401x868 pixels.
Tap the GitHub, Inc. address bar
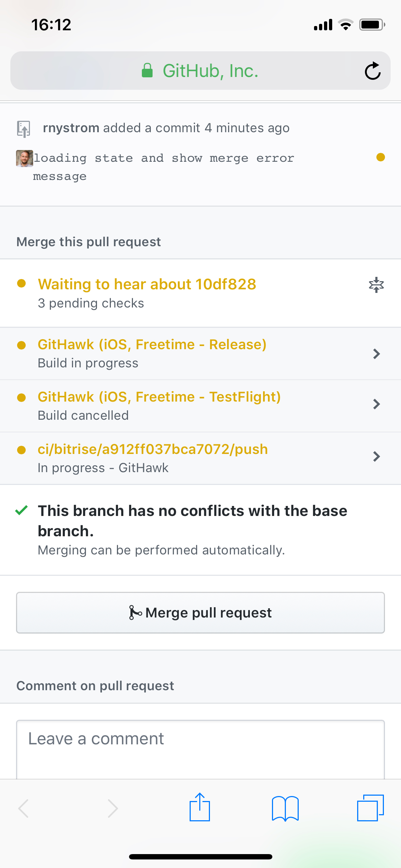point(210,71)
